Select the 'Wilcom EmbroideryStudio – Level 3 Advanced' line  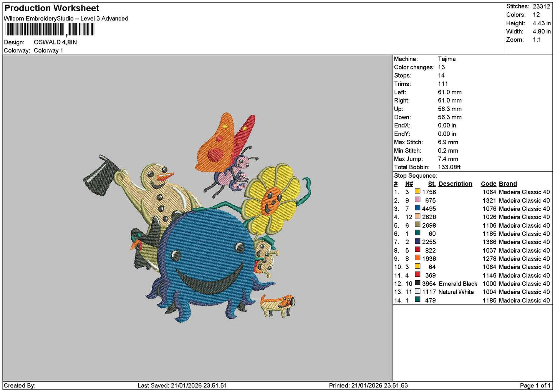click(x=66, y=18)
